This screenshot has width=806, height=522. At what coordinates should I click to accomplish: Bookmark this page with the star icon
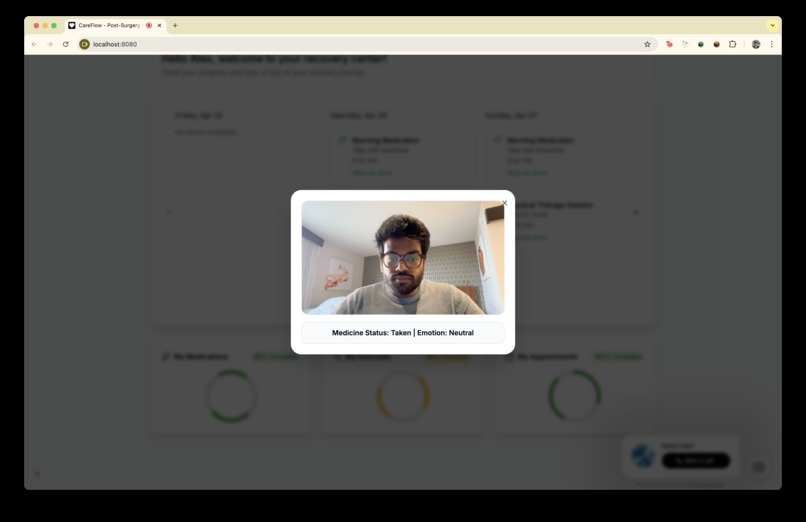[x=647, y=44]
